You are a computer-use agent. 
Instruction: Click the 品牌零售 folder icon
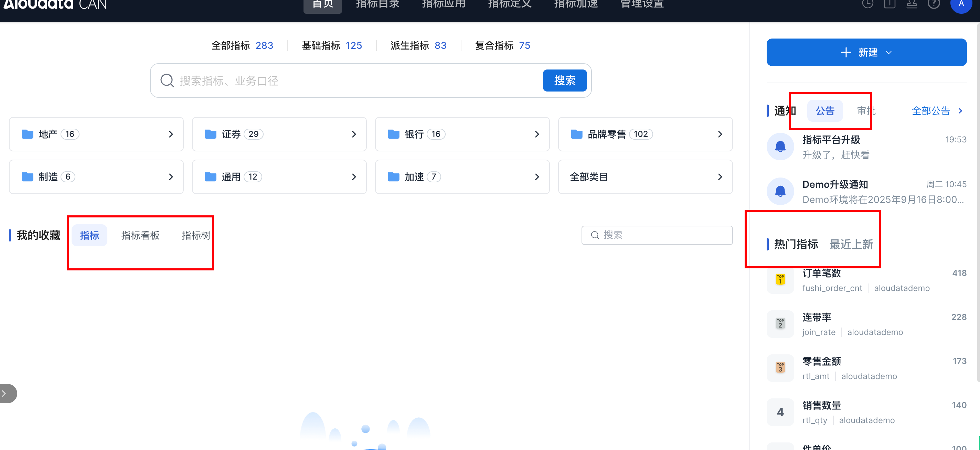576,134
